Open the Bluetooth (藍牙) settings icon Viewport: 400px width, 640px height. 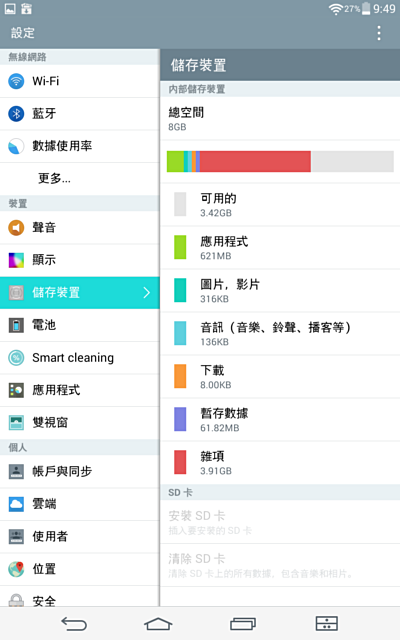(16, 113)
